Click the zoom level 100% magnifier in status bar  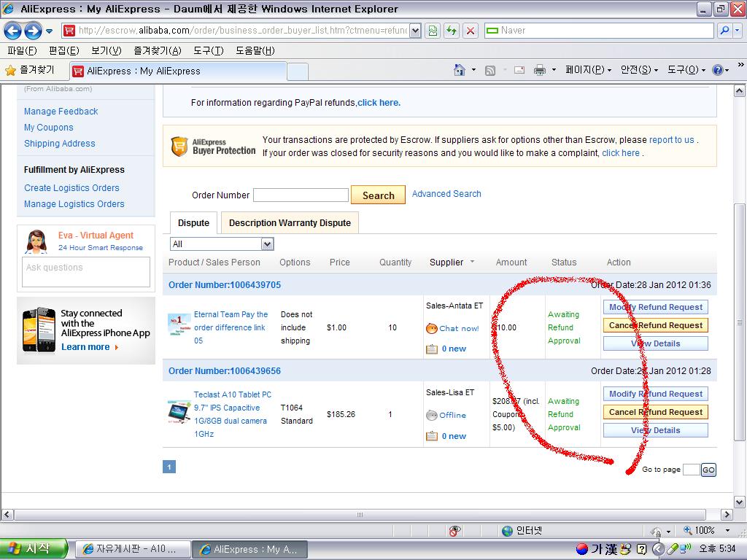tap(687, 531)
